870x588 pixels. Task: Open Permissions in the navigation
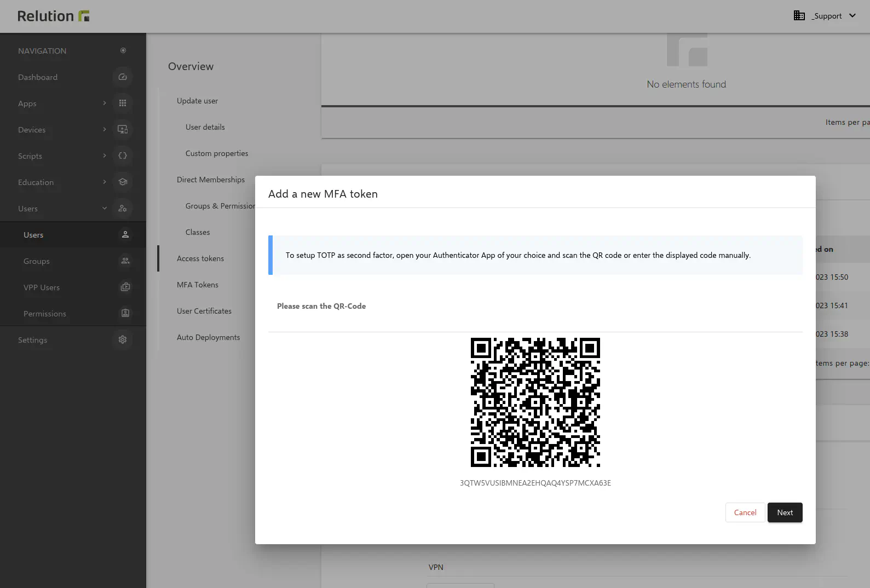(73, 314)
